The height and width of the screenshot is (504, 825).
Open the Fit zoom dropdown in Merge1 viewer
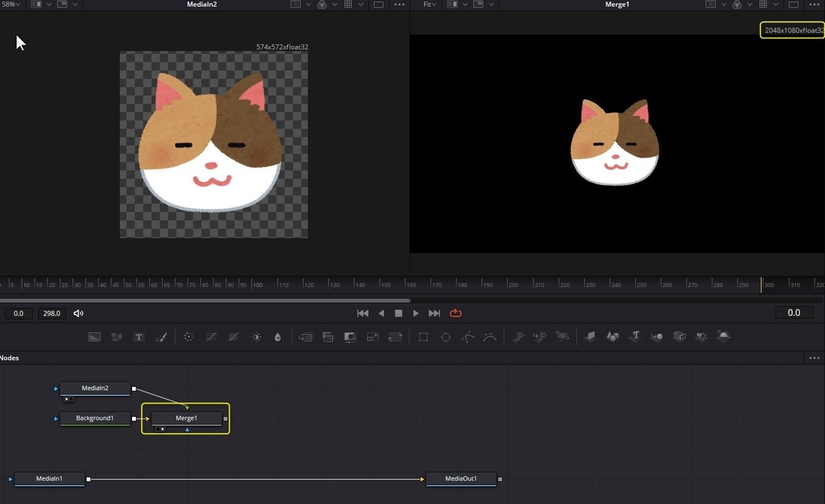[x=430, y=5]
